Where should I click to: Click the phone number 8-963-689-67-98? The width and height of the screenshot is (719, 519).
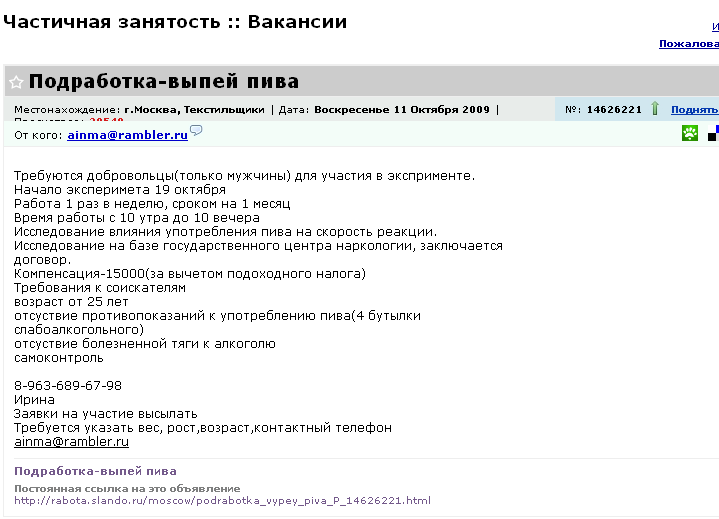coord(68,386)
